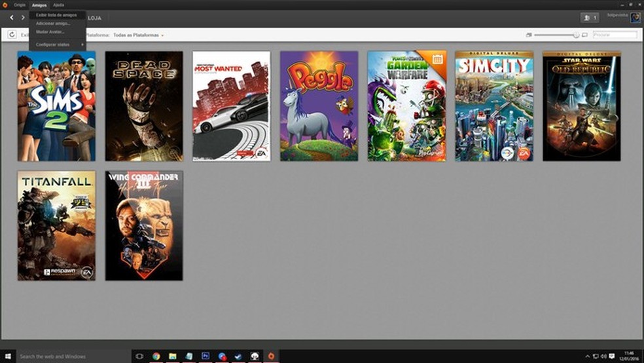Go forward with the right arrow
The width and height of the screenshot is (644, 363).
pyautogui.click(x=23, y=18)
